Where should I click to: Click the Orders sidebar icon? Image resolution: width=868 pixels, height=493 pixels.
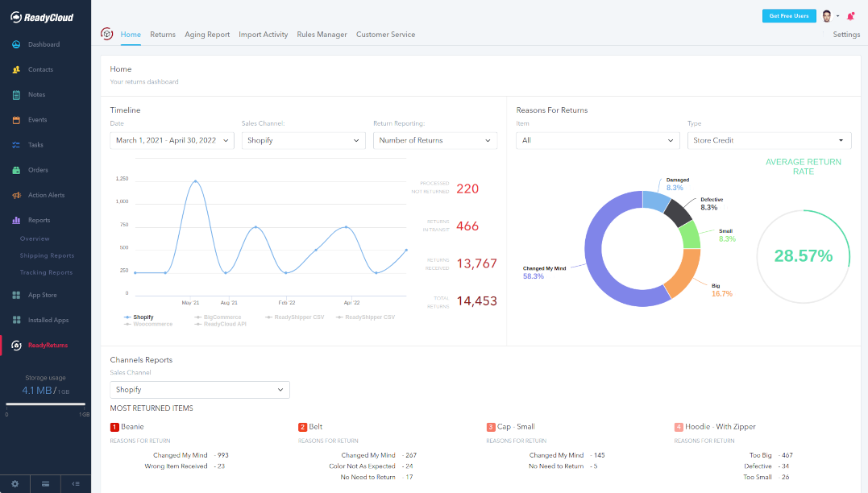click(16, 170)
